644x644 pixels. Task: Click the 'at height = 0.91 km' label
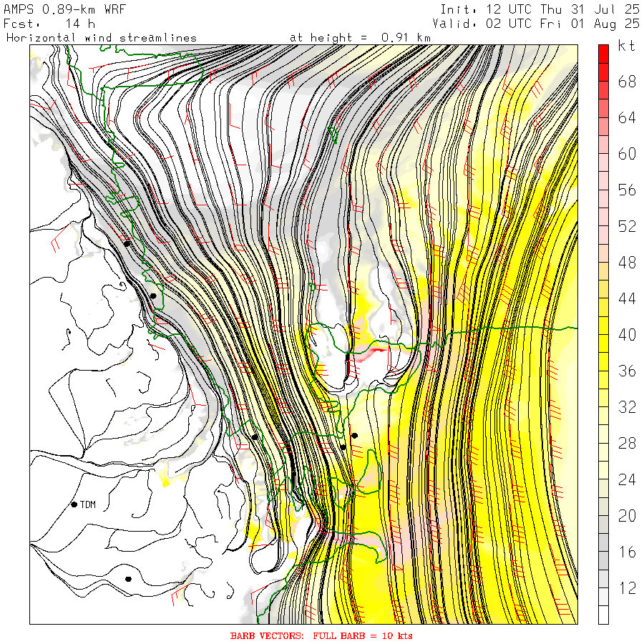point(360,38)
